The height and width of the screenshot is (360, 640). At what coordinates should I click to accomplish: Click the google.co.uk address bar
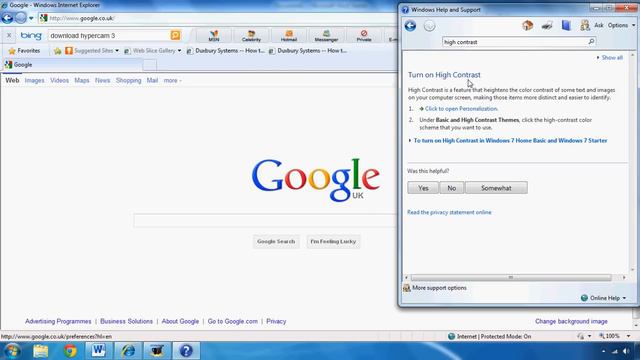pos(216,18)
